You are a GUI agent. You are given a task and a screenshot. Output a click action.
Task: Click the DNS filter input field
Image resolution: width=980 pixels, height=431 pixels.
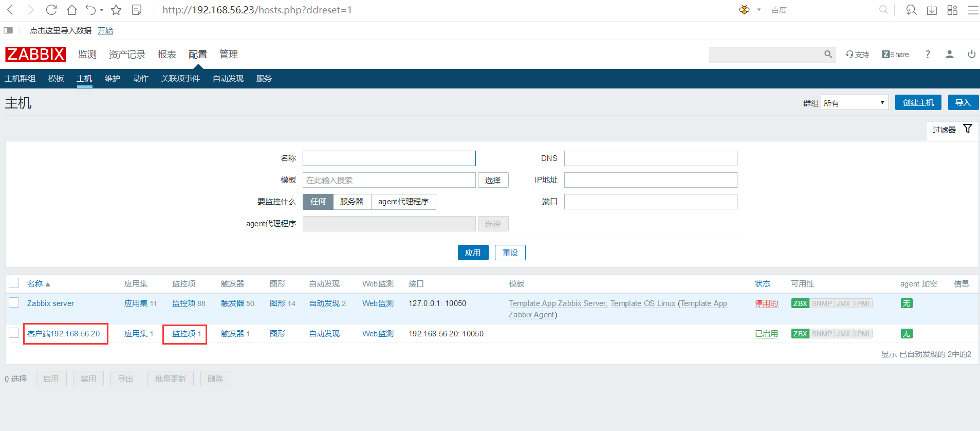click(x=651, y=158)
